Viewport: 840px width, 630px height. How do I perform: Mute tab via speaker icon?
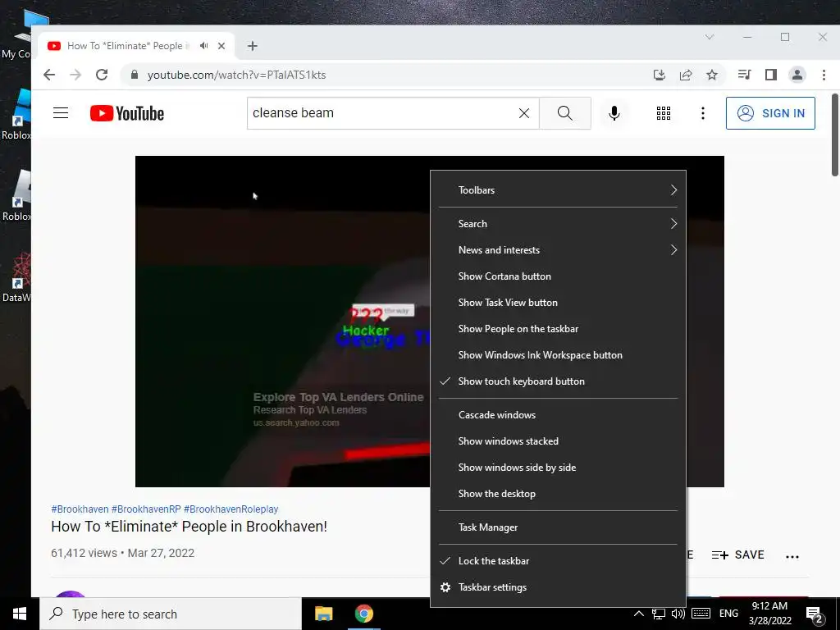203,46
